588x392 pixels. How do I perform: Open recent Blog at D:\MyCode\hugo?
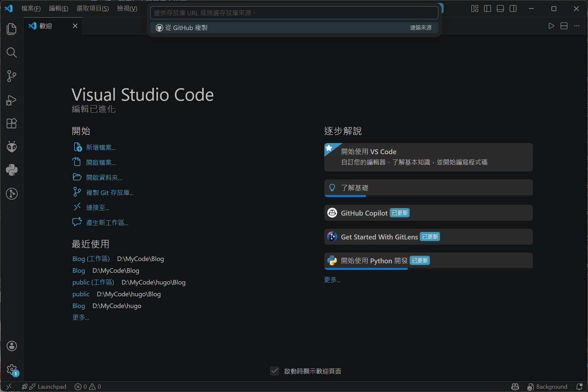point(78,306)
